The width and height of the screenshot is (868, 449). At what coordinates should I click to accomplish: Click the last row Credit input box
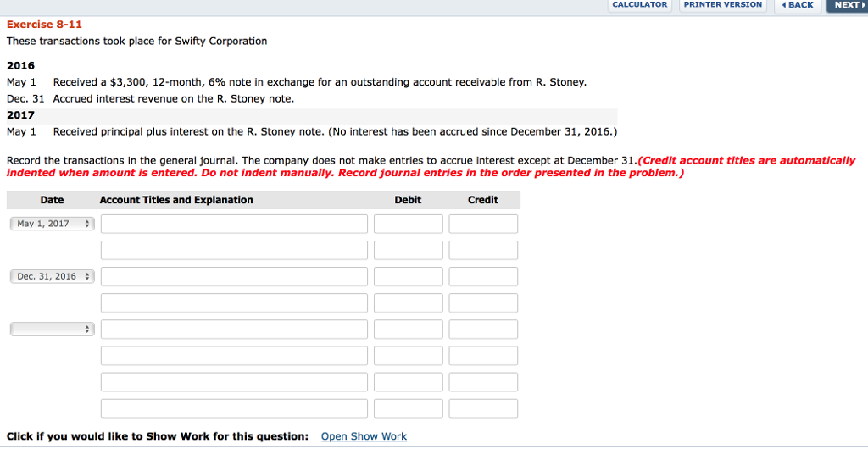(x=483, y=408)
